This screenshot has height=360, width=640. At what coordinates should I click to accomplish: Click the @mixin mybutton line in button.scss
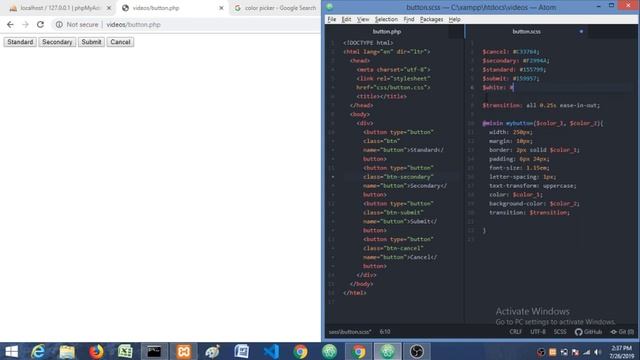click(x=543, y=123)
